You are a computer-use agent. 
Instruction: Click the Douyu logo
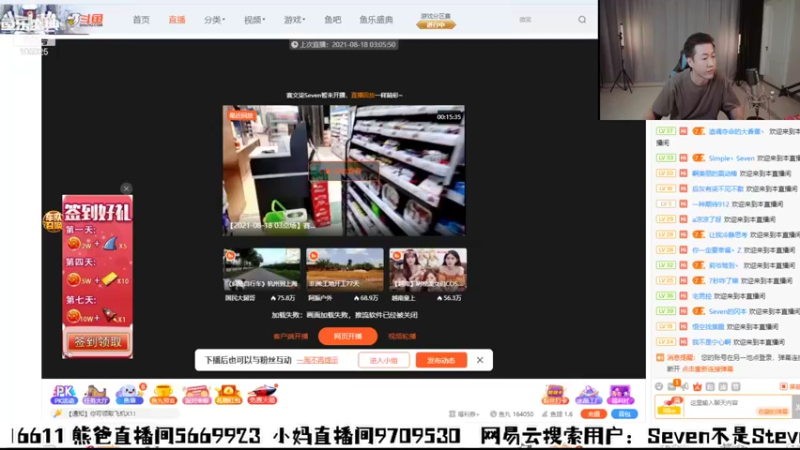[86, 19]
